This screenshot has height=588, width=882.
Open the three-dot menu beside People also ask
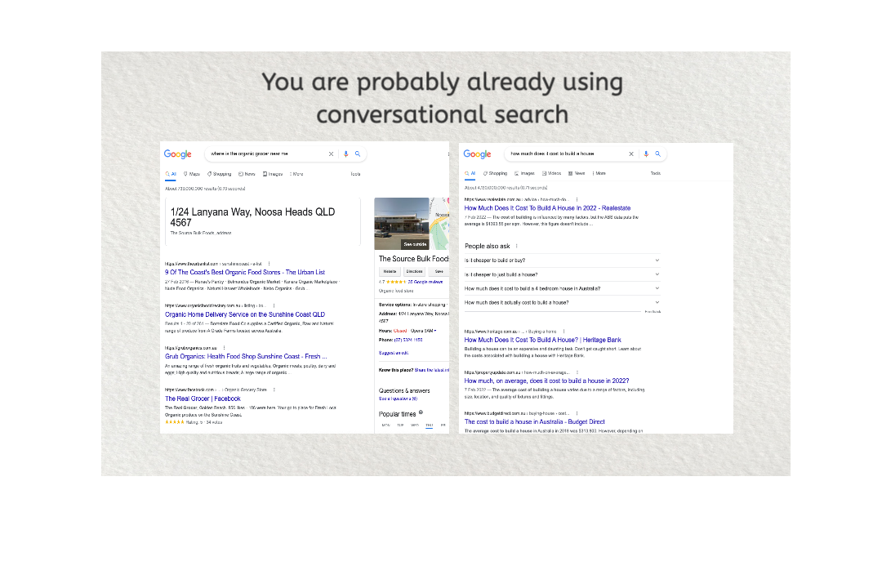(x=516, y=246)
